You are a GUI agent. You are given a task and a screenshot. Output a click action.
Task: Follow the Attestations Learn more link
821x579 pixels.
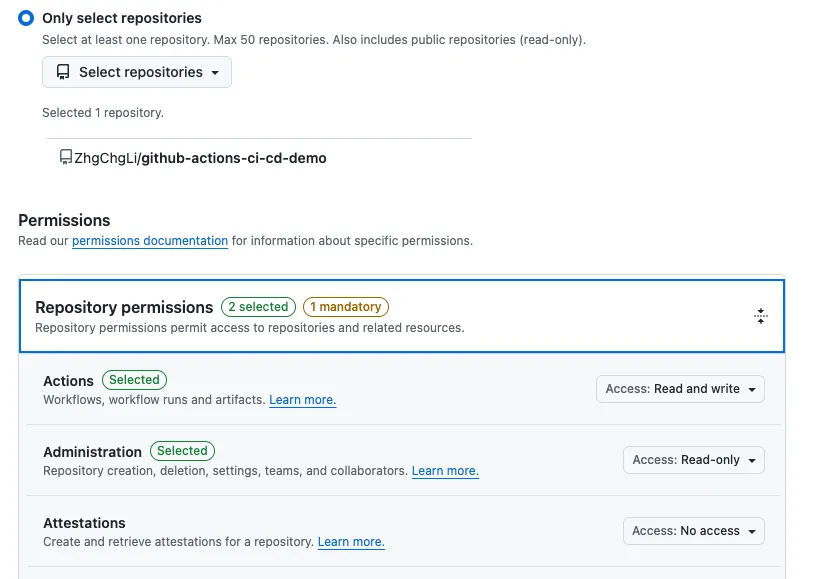click(x=351, y=542)
